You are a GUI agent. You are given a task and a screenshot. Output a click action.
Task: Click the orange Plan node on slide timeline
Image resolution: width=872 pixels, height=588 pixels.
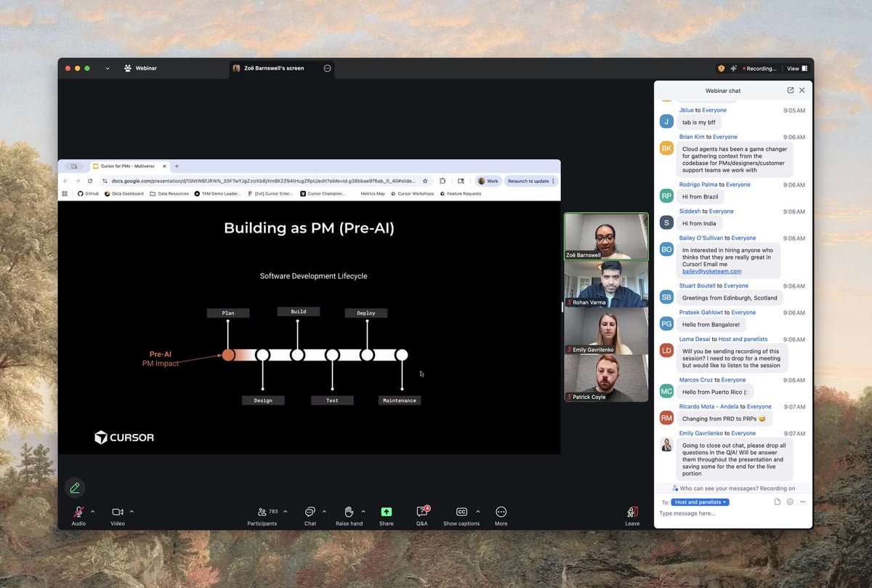[228, 355]
